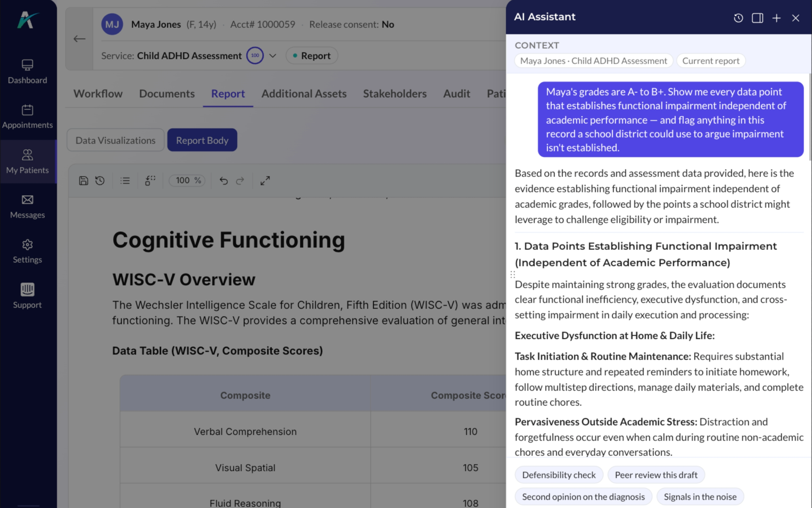The width and height of the screenshot is (812, 508).
Task: Click the 100 score badge
Action: (255, 55)
